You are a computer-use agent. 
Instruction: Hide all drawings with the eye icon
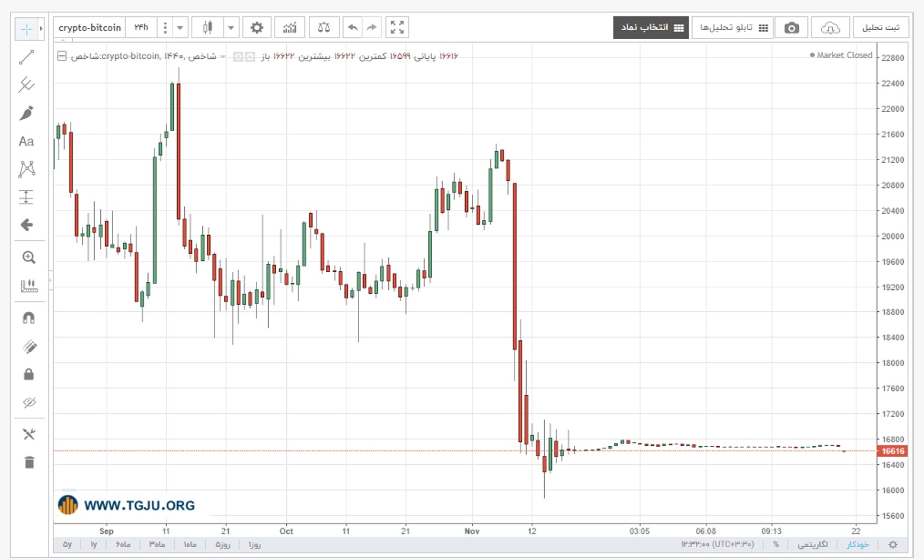point(29,402)
